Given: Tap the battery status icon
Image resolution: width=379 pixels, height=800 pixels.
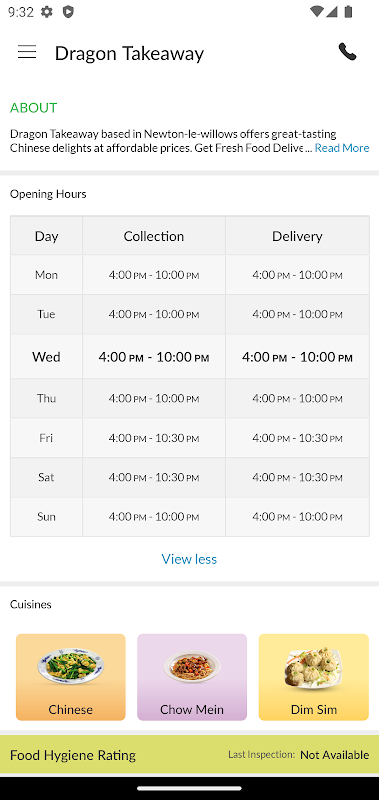Looking at the screenshot, I should [x=349, y=11].
